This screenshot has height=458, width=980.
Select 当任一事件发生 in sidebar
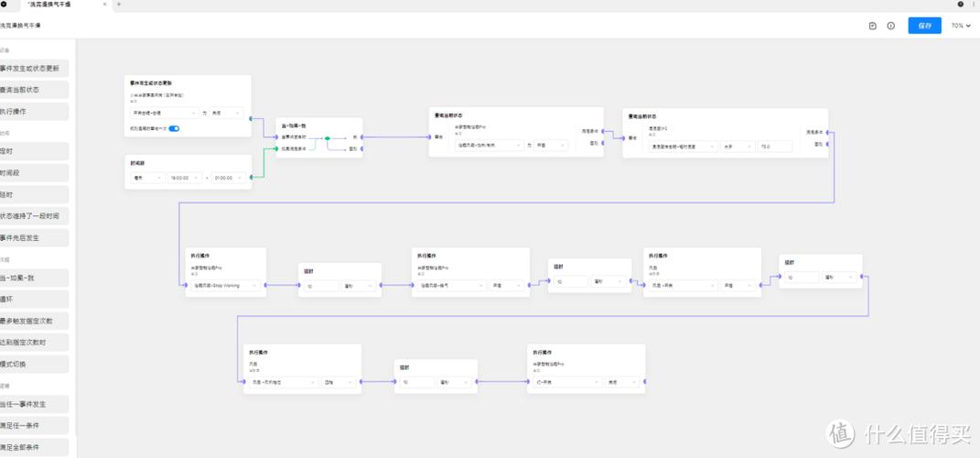pos(34,404)
